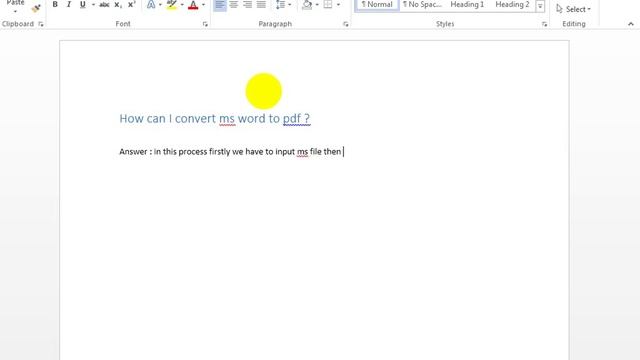Open underline style dropdown arrow
The width and height of the screenshot is (640, 360).
(93, 5)
